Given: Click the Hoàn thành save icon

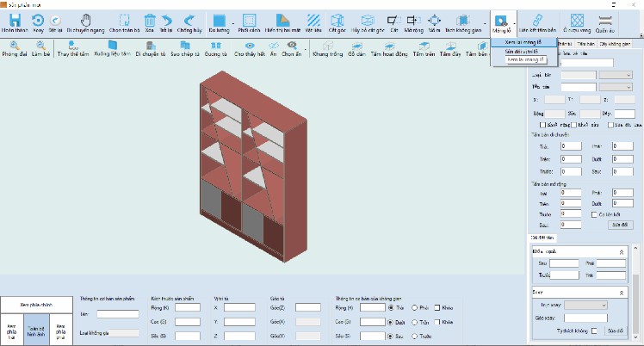Looking at the screenshot, I should tap(15, 20).
